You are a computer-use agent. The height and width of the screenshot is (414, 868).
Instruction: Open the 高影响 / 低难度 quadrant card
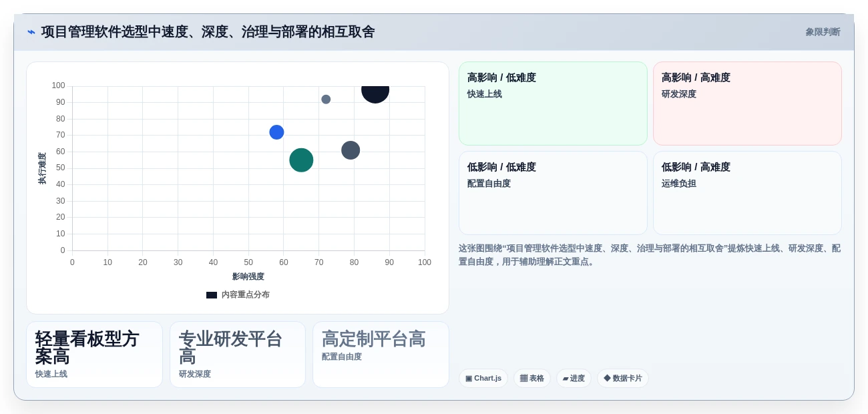point(553,103)
